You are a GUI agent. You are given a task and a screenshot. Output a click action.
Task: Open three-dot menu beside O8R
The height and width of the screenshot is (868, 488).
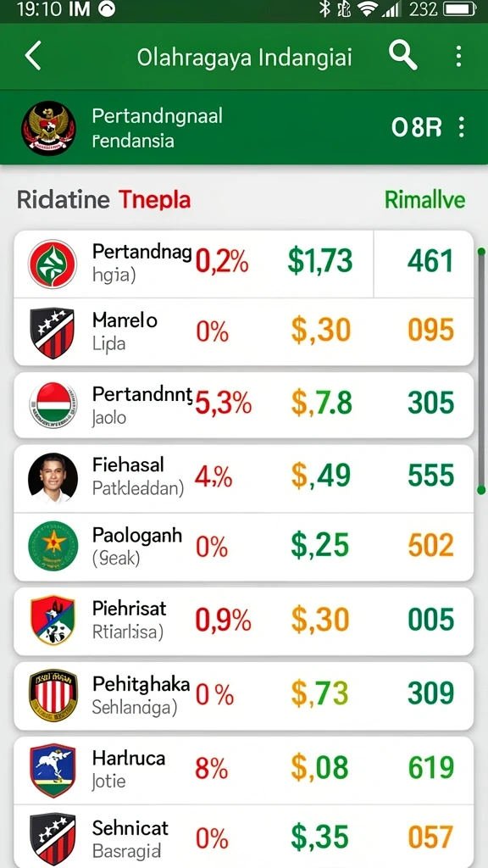point(462,127)
